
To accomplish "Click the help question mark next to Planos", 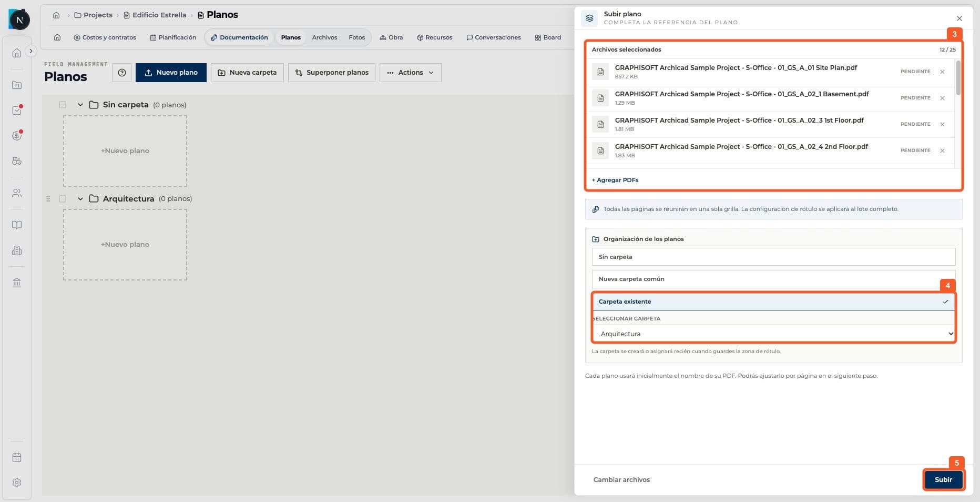I will [x=122, y=73].
